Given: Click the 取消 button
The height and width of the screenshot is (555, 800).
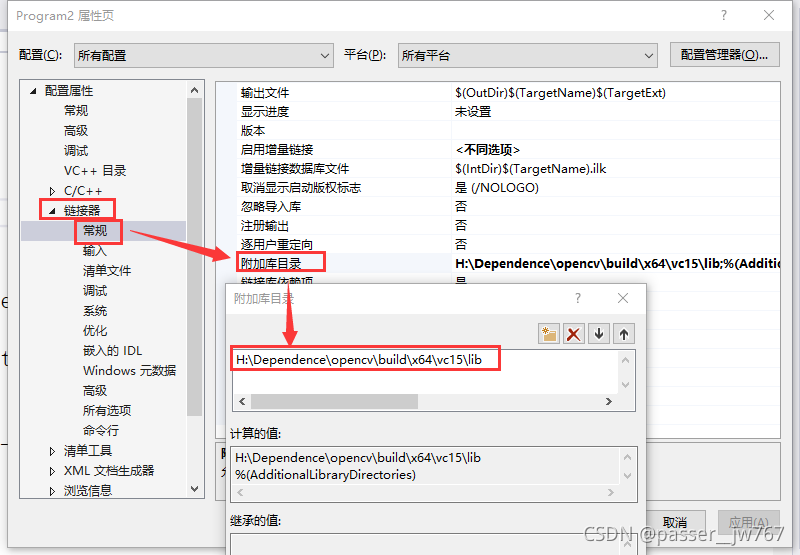Looking at the screenshot, I should (676, 522).
